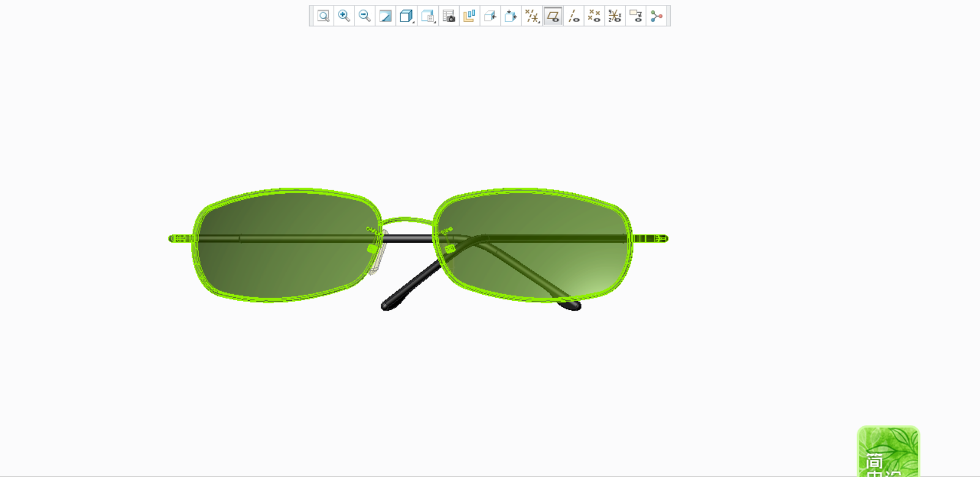The width and height of the screenshot is (980, 477).
Task: Open the View Manager camera icon
Action: click(x=449, y=16)
